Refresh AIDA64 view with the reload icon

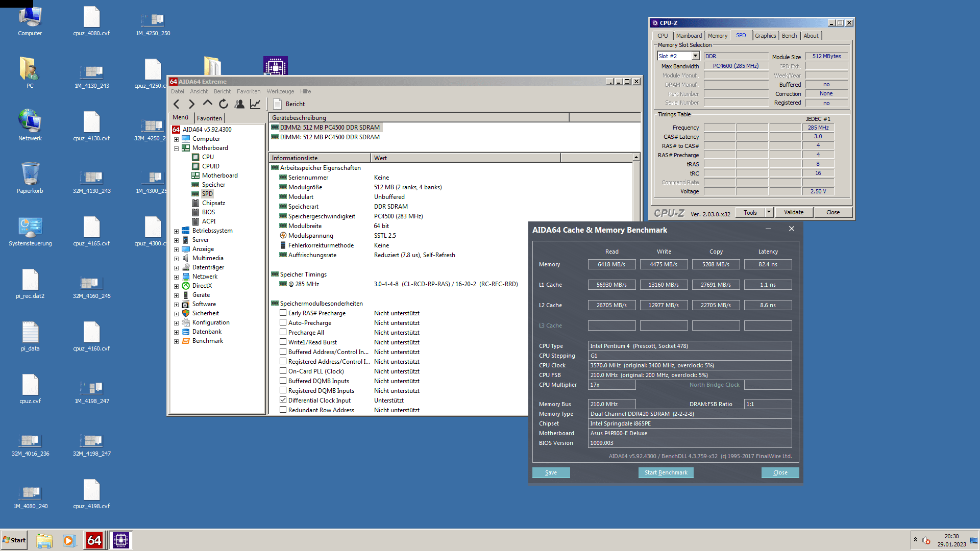[x=224, y=104]
